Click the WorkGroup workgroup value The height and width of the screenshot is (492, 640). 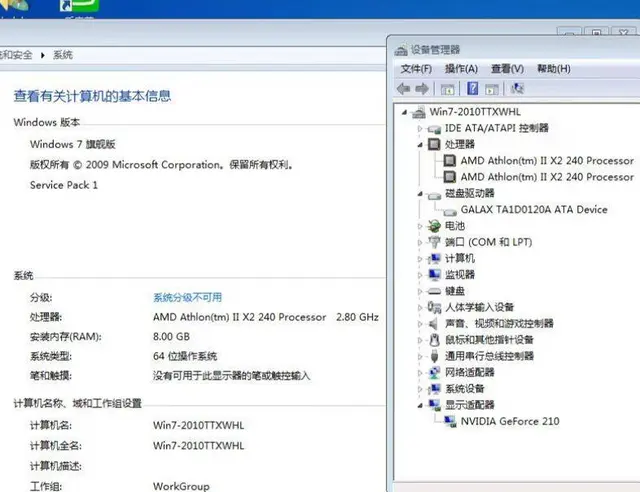(x=181, y=486)
